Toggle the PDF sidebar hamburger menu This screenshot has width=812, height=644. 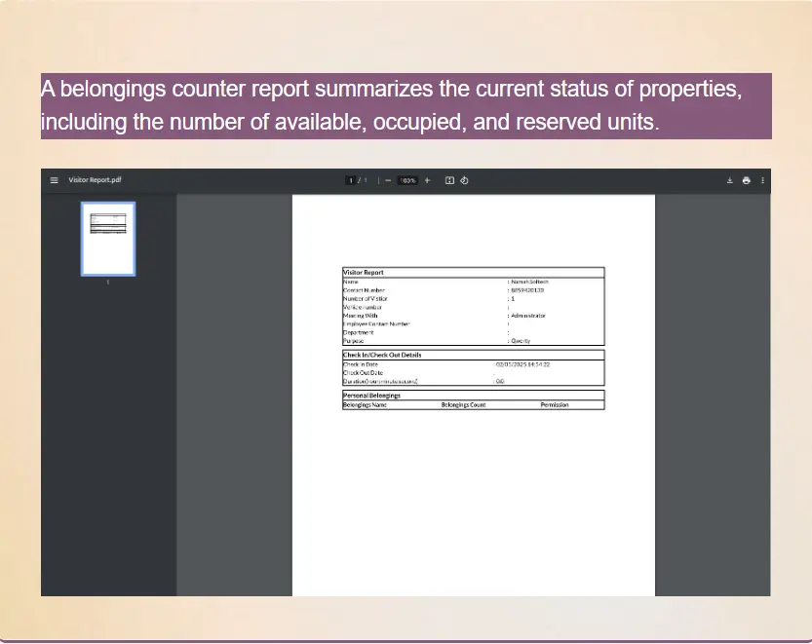pos(55,180)
